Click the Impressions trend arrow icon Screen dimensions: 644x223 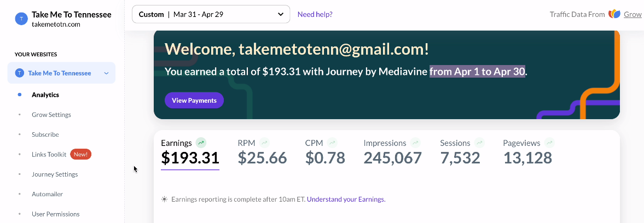point(416,143)
